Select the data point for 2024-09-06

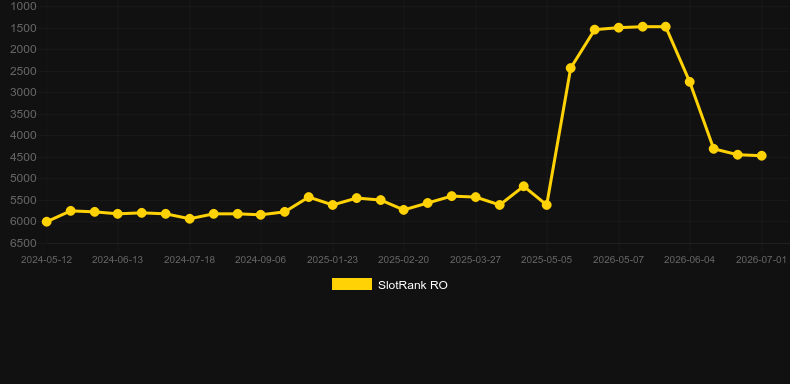pos(260,215)
